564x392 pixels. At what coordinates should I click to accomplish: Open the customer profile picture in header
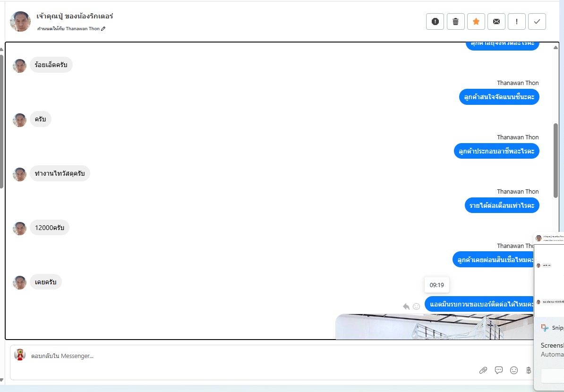(x=20, y=22)
